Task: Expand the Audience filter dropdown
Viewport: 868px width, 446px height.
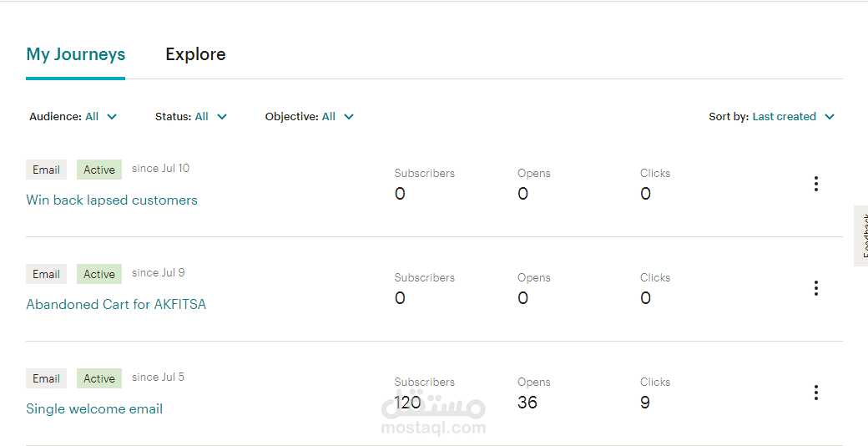Action: [x=73, y=117]
